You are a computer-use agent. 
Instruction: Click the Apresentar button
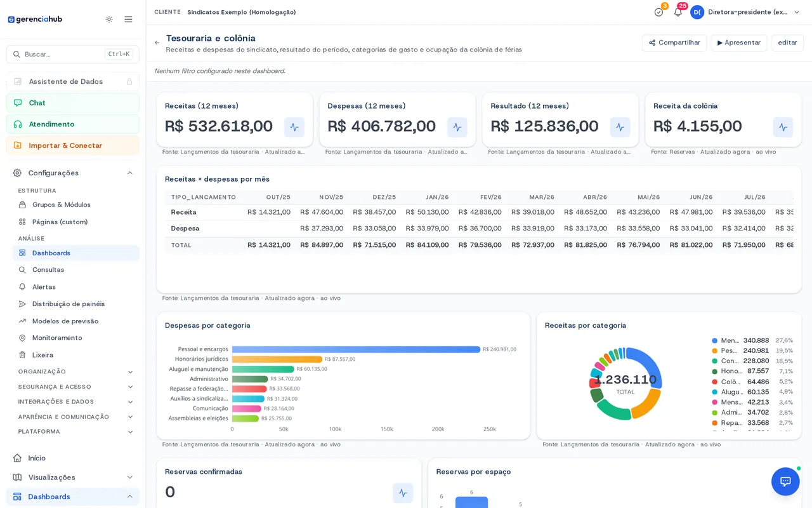tap(739, 43)
